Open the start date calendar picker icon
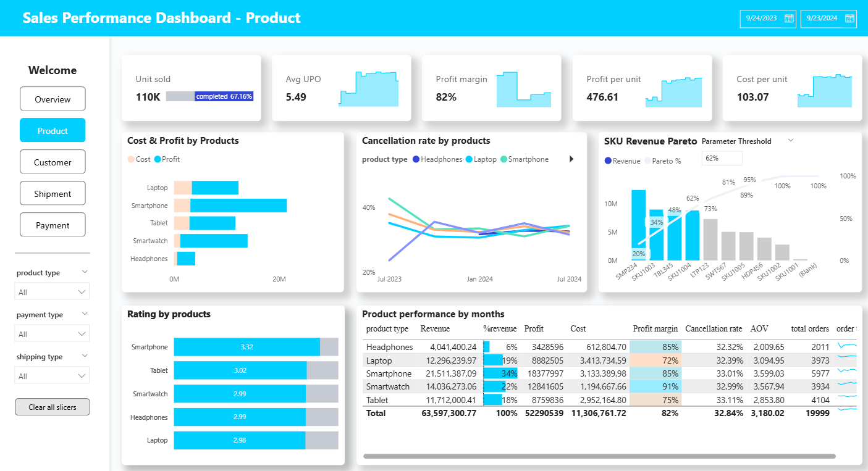The image size is (868, 471). [789, 19]
